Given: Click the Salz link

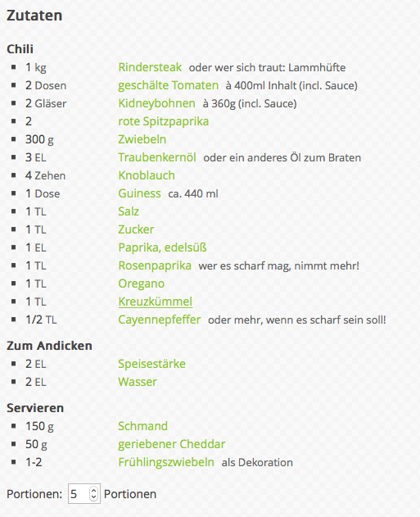Looking at the screenshot, I should tap(129, 211).
